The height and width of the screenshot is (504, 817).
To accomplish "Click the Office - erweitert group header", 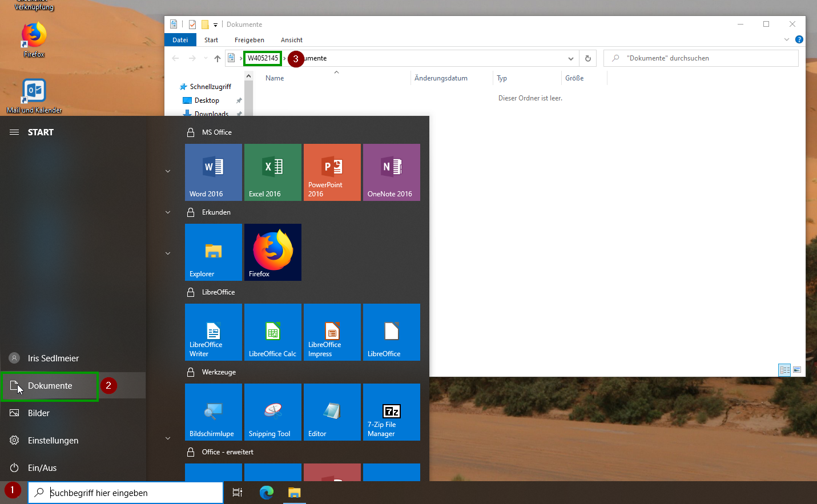I will point(227,452).
